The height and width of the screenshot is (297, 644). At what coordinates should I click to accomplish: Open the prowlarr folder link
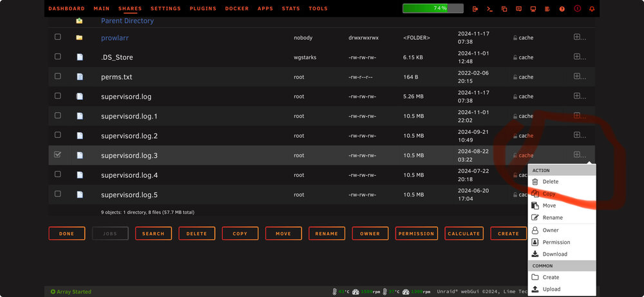(115, 38)
